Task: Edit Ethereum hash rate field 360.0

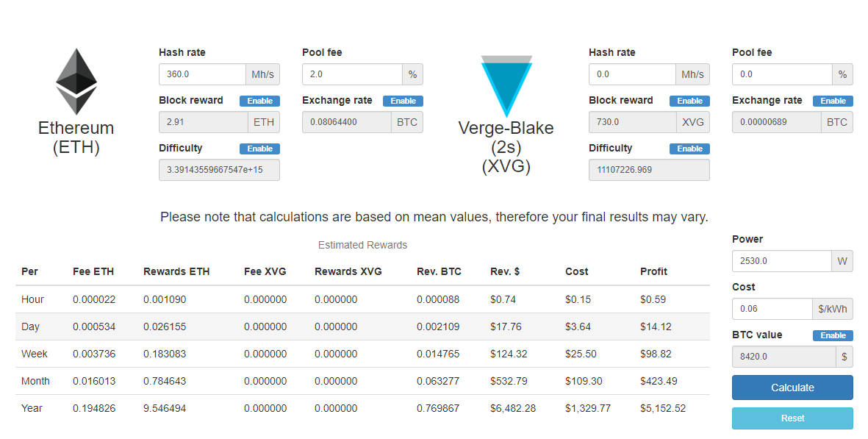Action: pos(203,74)
